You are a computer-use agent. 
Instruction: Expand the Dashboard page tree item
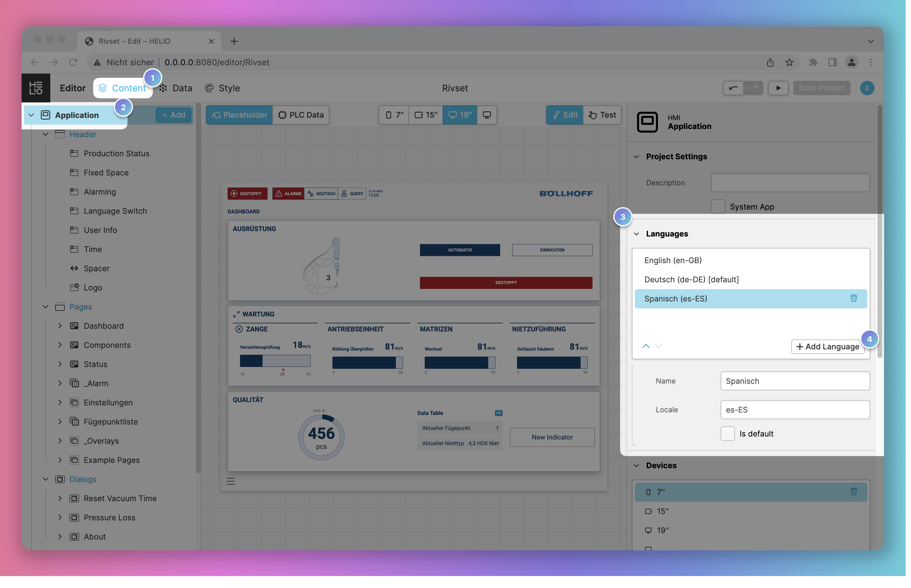click(60, 326)
